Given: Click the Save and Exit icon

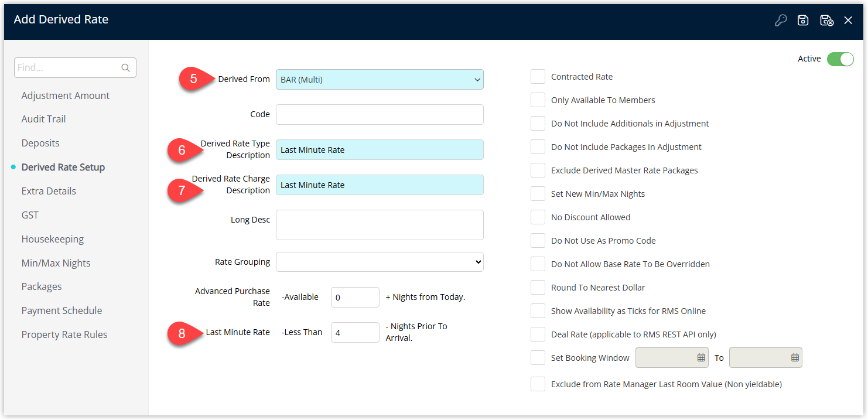Looking at the screenshot, I should click(826, 21).
